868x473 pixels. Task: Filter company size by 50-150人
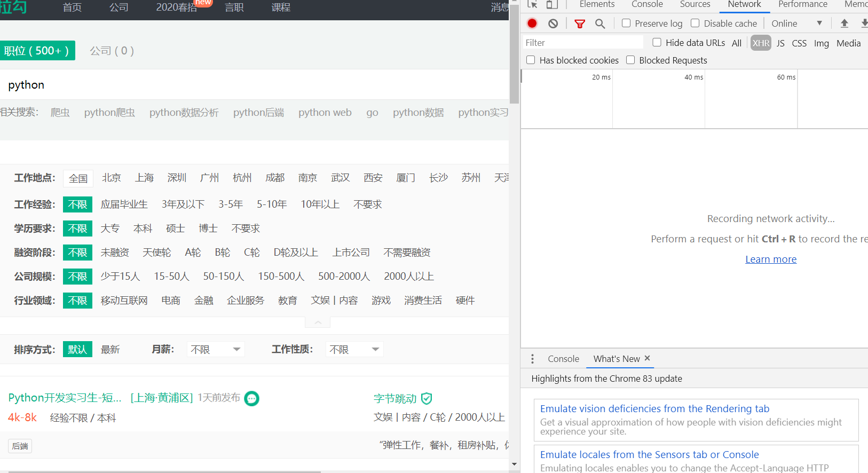[x=224, y=277]
